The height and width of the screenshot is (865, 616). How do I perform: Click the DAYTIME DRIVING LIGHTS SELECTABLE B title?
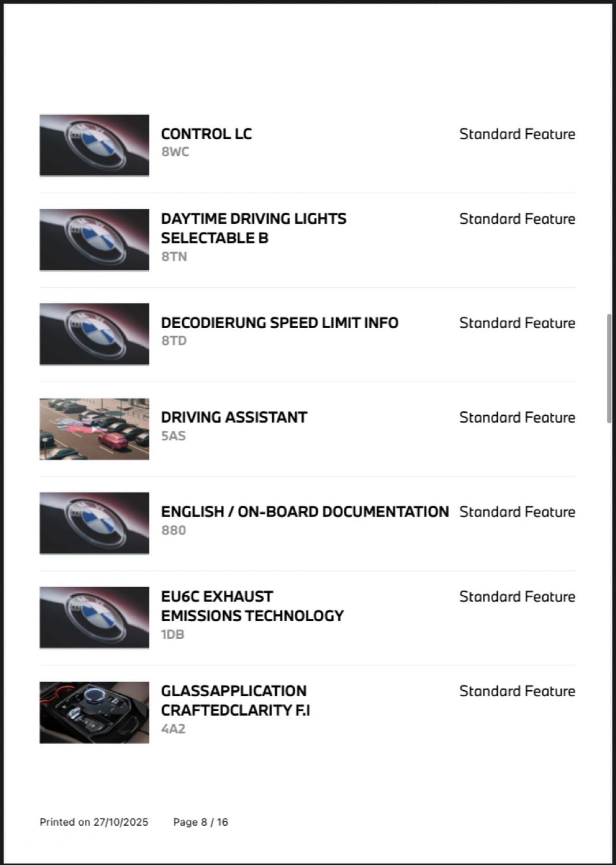pos(253,228)
